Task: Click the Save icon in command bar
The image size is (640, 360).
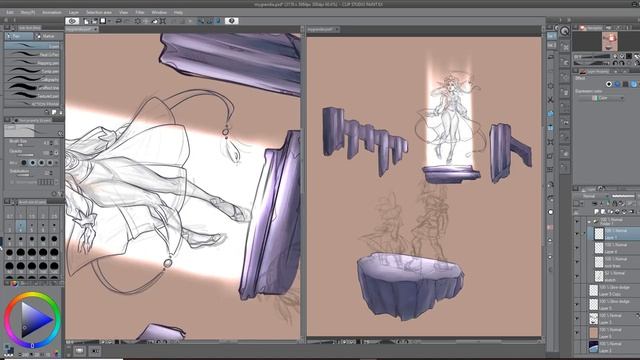Action: coord(103,21)
